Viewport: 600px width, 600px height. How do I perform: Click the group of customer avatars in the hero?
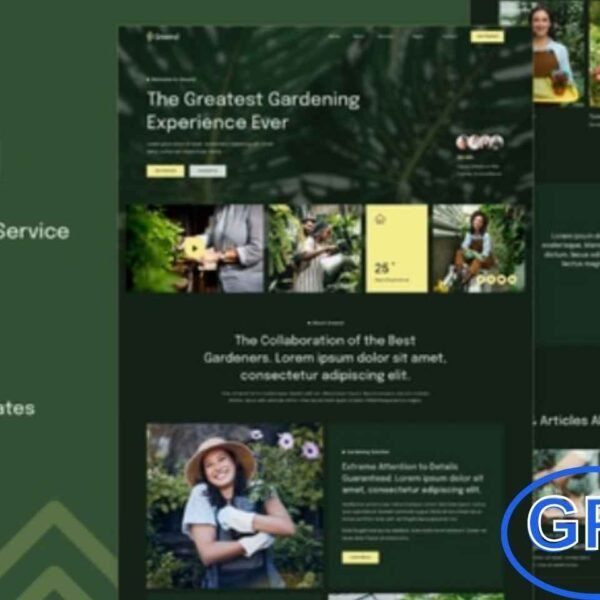[x=479, y=142]
